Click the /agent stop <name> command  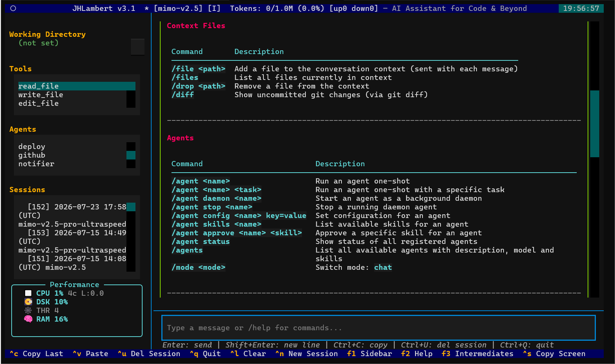pos(212,207)
